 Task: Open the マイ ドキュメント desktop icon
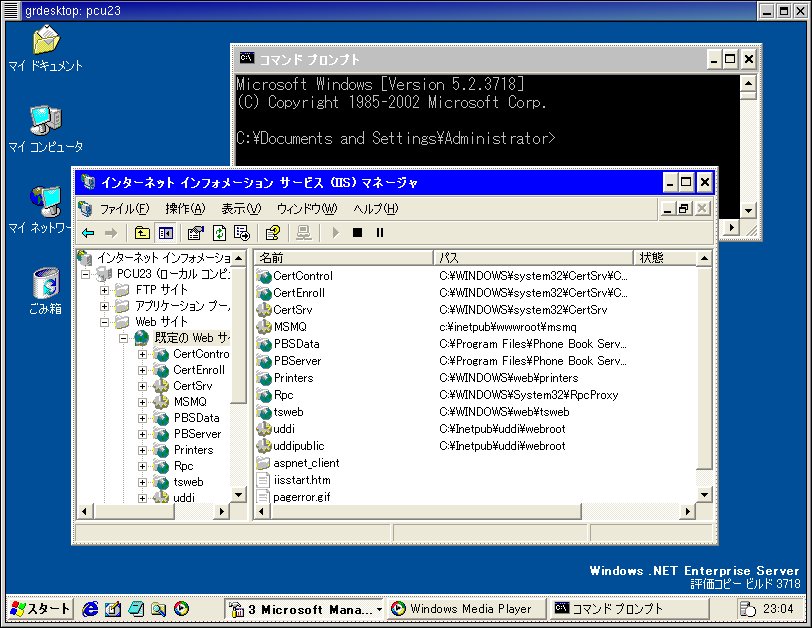[46, 50]
